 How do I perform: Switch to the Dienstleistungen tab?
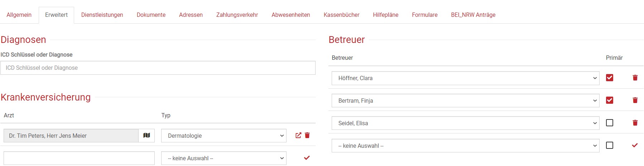102,15
